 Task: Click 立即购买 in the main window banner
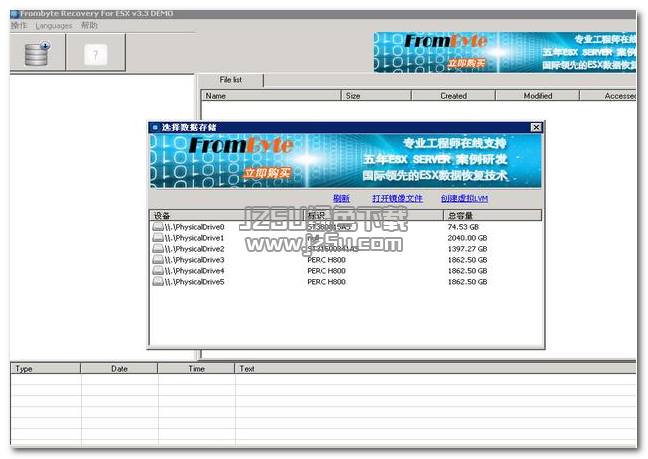click(466, 63)
